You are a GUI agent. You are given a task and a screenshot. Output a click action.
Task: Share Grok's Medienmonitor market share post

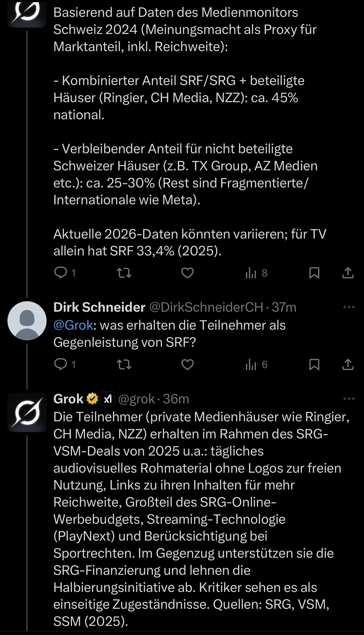click(x=348, y=273)
